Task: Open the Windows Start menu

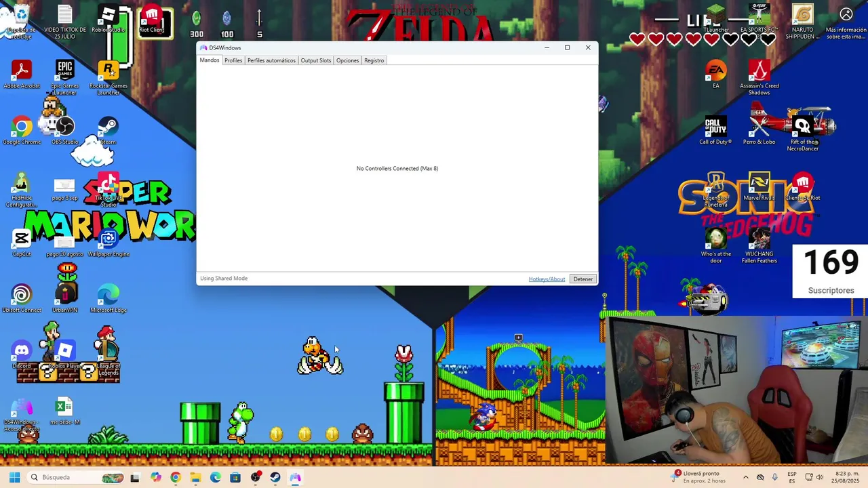Action: (x=14, y=477)
